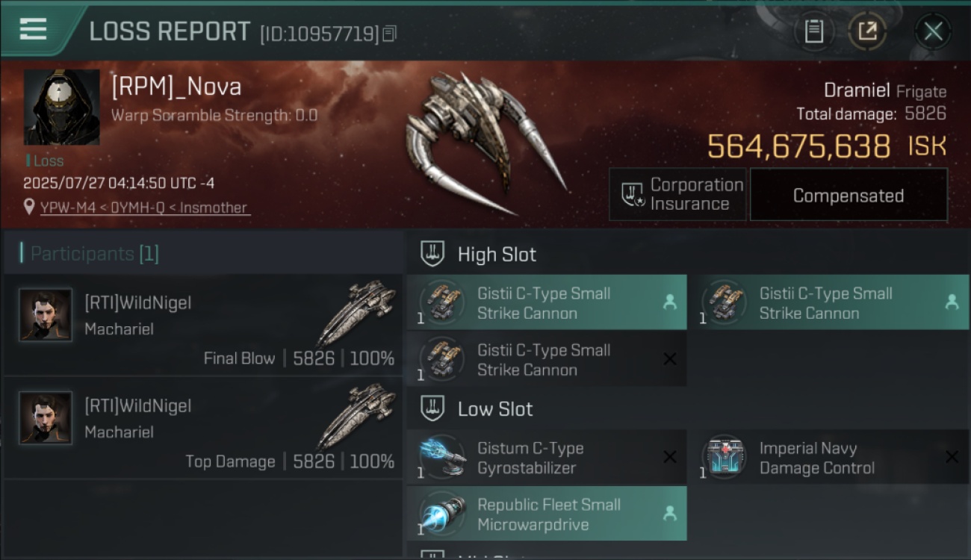Image resolution: width=971 pixels, height=560 pixels.
Task: Click the clipboard report icon
Action: pos(813,31)
